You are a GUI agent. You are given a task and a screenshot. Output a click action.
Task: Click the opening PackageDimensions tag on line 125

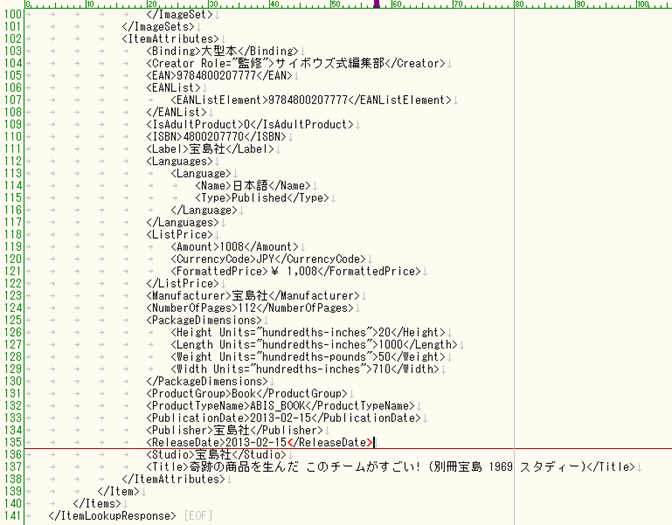coord(204,320)
